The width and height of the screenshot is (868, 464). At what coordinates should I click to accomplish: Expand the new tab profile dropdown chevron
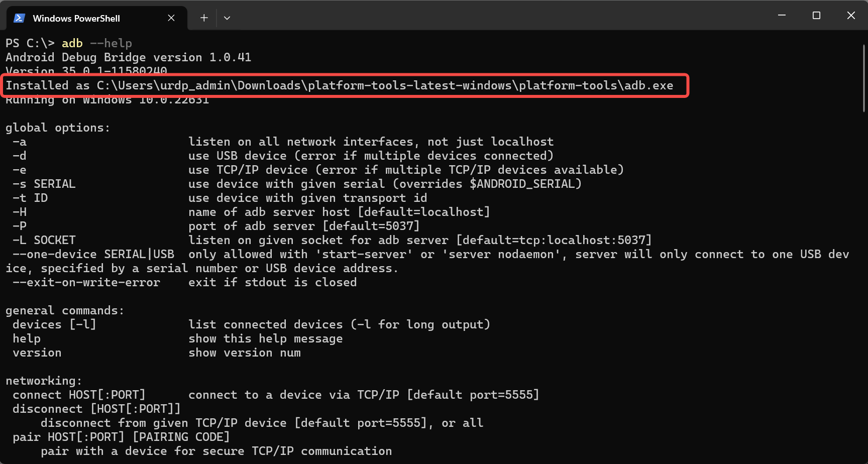[x=227, y=18]
